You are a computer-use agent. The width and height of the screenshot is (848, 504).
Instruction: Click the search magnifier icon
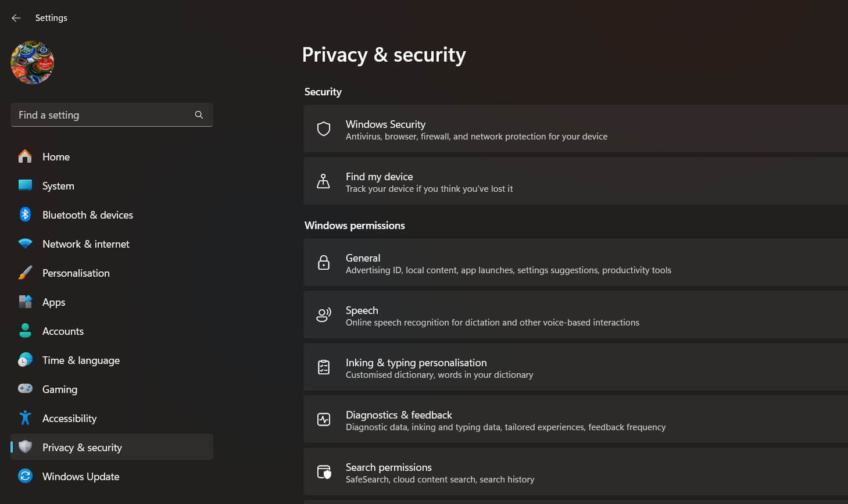click(199, 115)
